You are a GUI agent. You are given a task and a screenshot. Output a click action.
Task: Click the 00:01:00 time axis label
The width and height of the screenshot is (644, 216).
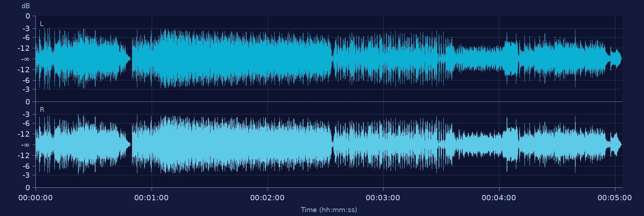pos(151,198)
